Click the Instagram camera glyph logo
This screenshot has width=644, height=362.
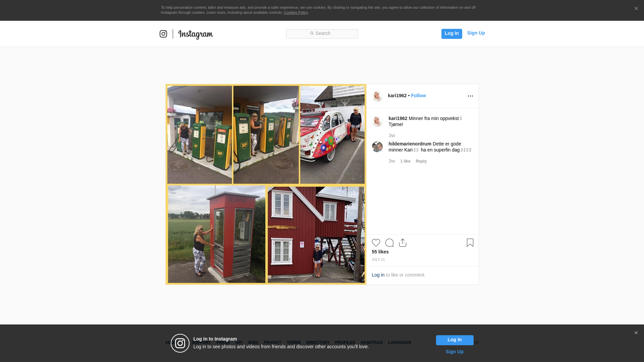click(x=163, y=34)
